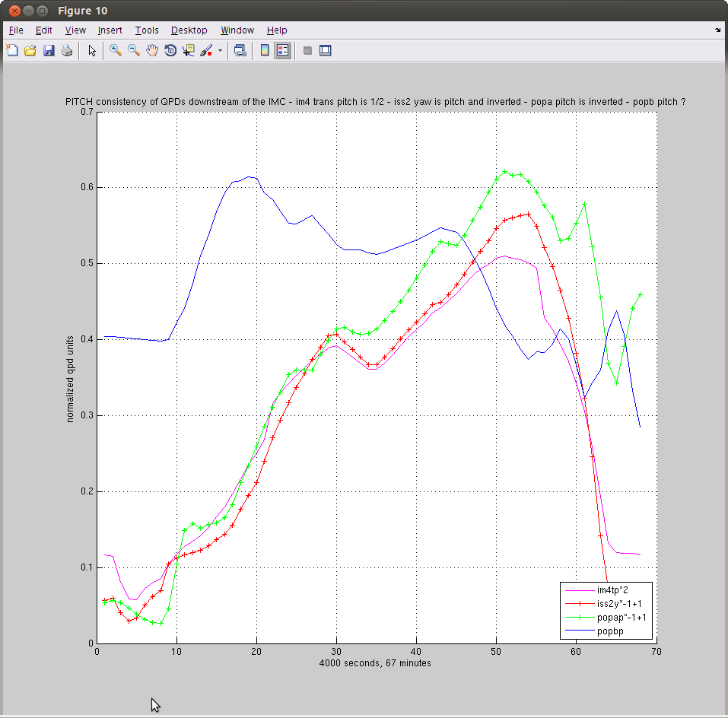Screen dimensions: 728x718
Task: Open the Help menu
Action: pos(277,30)
